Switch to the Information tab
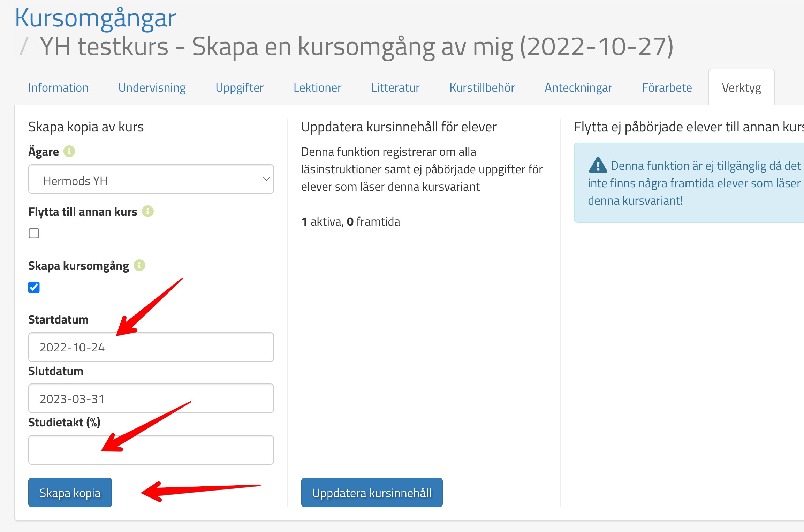 click(58, 88)
